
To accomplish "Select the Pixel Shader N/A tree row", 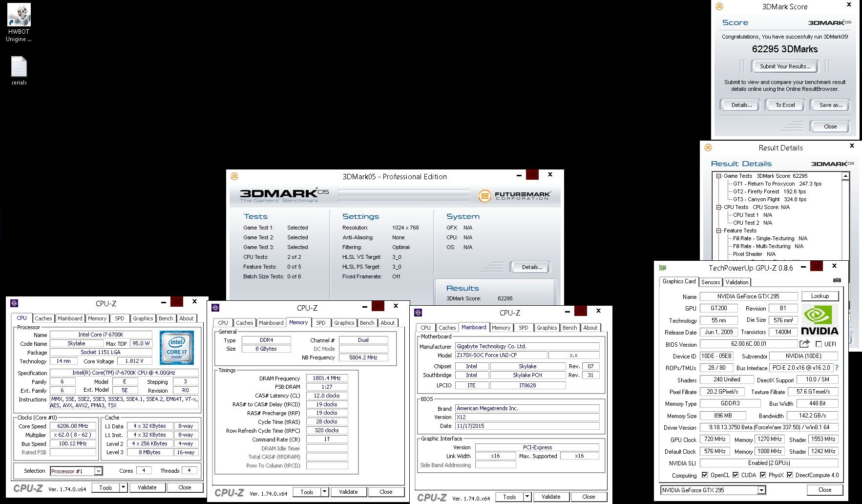I will coord(754,254).
